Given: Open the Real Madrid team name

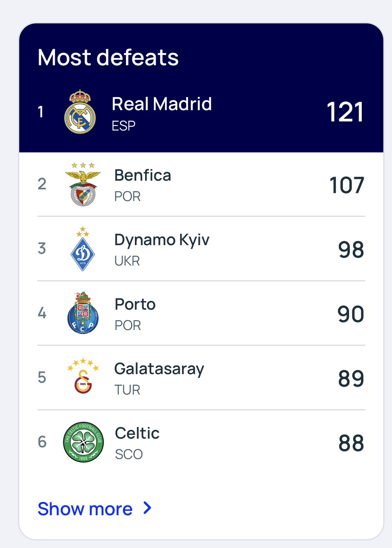Looking at the screenshot, I should 162,104.
